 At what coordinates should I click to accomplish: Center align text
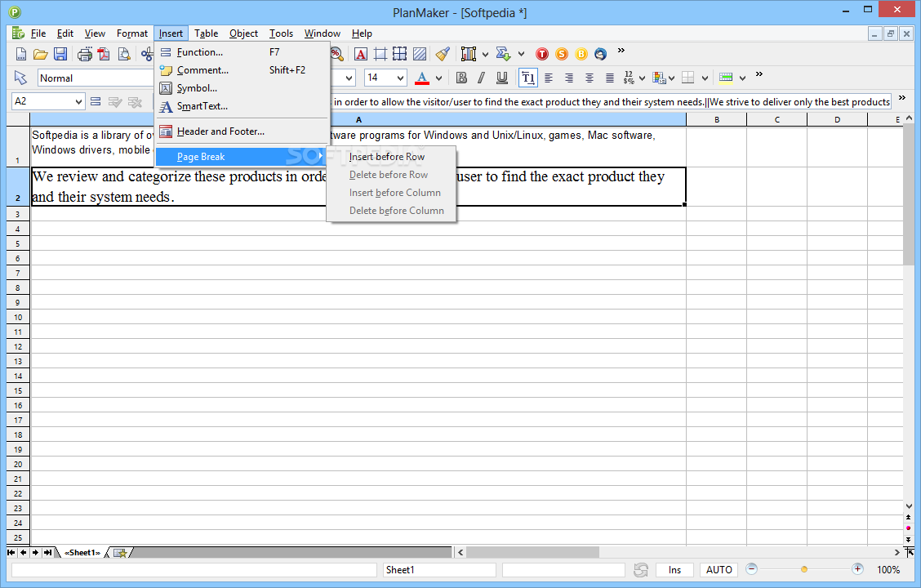point(590,78)
